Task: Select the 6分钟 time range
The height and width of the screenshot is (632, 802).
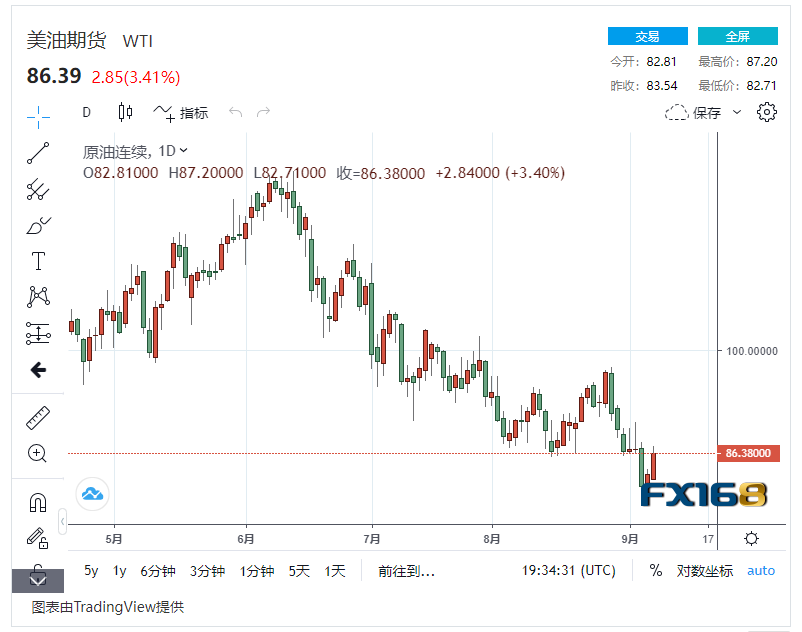Action: click(158, 571)
